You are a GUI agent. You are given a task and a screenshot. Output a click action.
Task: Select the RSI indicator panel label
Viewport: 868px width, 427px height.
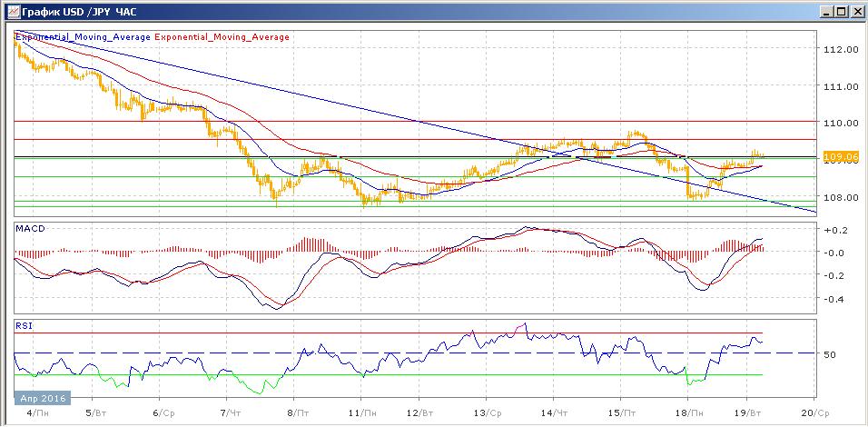(x=25, y=324)
